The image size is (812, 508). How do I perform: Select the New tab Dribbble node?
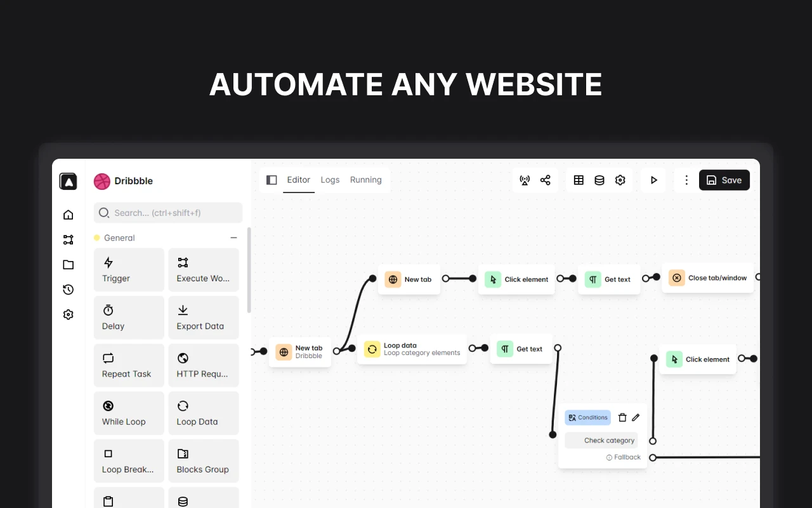[300, 352]
